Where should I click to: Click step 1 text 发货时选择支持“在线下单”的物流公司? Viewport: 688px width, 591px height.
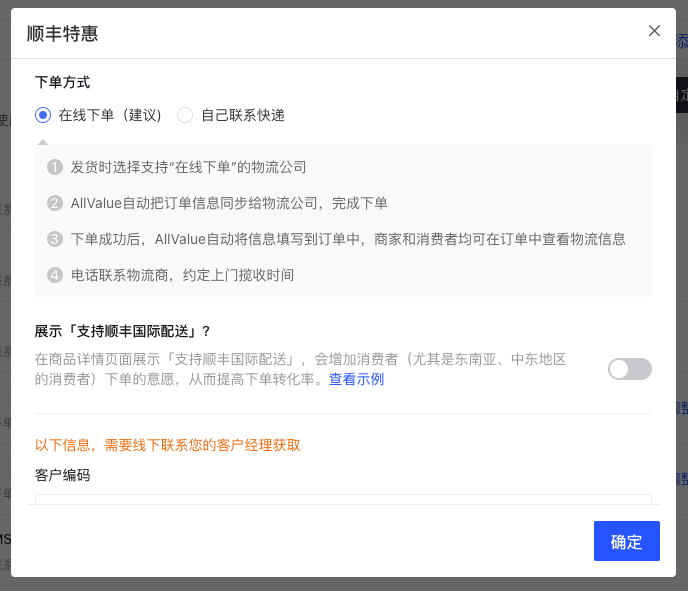(189, 167)
